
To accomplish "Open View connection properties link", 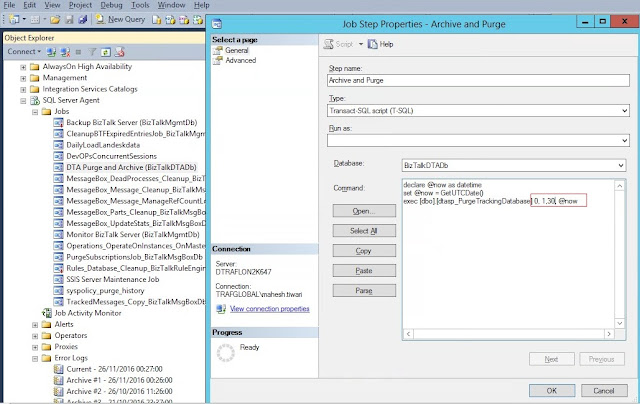I will 269,309.
